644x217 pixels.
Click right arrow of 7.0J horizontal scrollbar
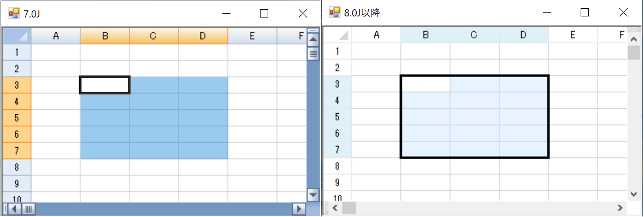(x=299, y=209)
